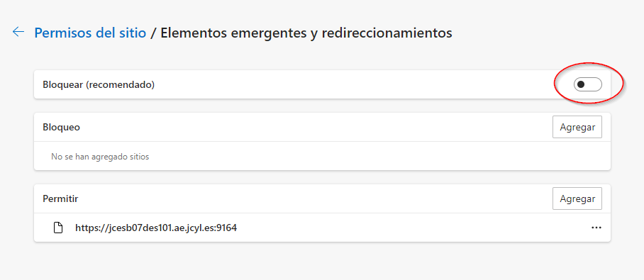Click the Elementos emergentes y redireccionamientos heading

pos(306,33)
